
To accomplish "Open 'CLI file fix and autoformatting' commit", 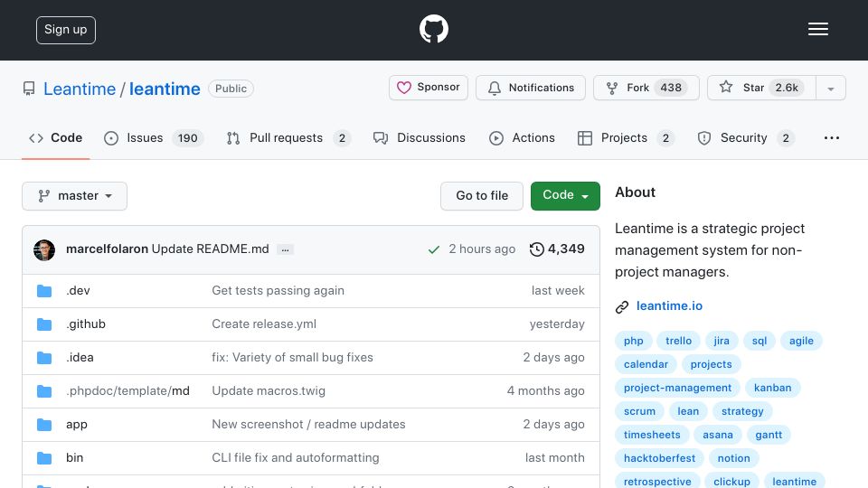I will pos(296,457).
